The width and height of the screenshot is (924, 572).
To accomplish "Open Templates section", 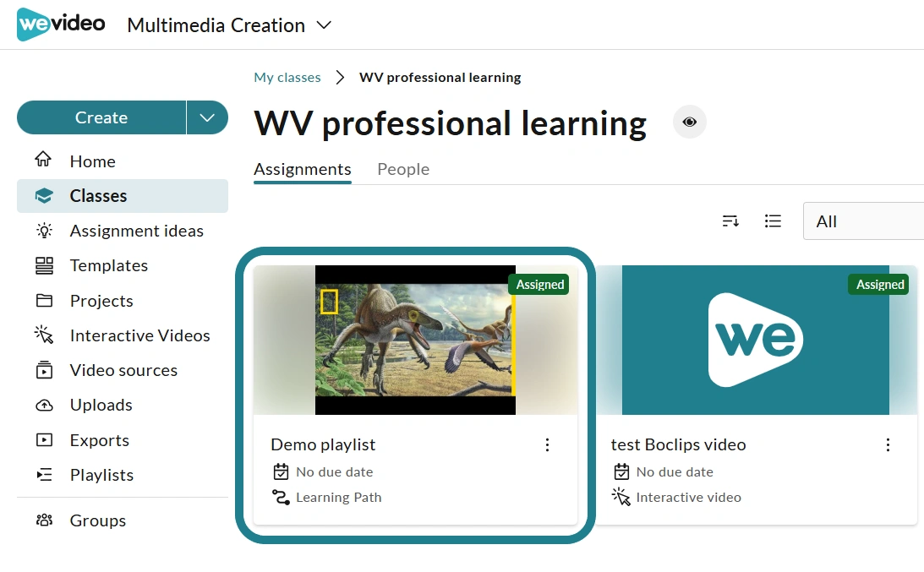I will pyautogui.click(x=123, y=265).
